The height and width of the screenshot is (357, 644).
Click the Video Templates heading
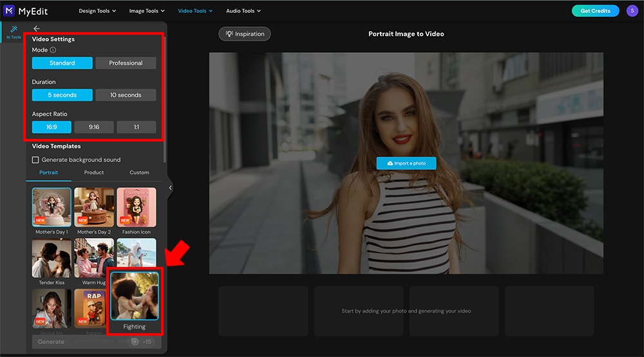coord(56,146)
